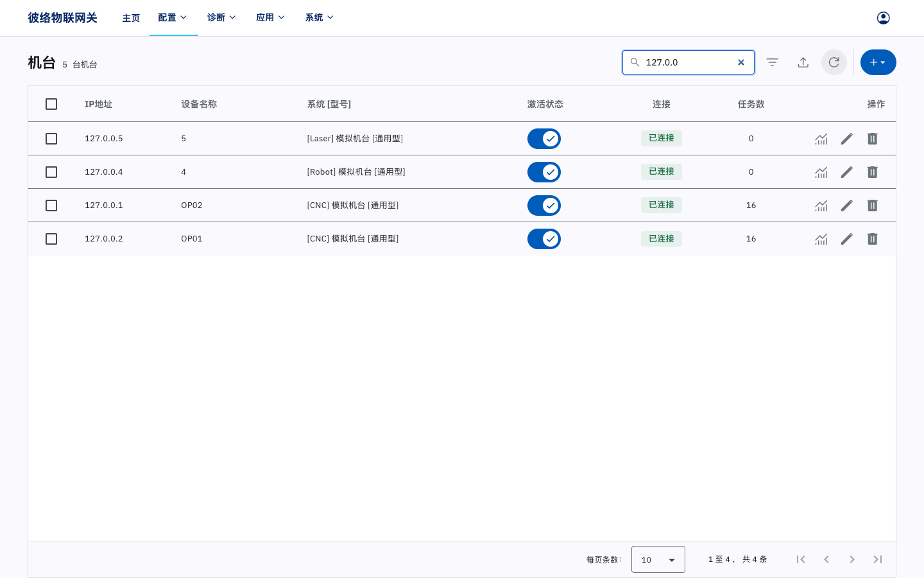Click [Robot] 模拟机台 [通用型] cell
Viewport: 924px width, 578px height.
click(356, 172)
